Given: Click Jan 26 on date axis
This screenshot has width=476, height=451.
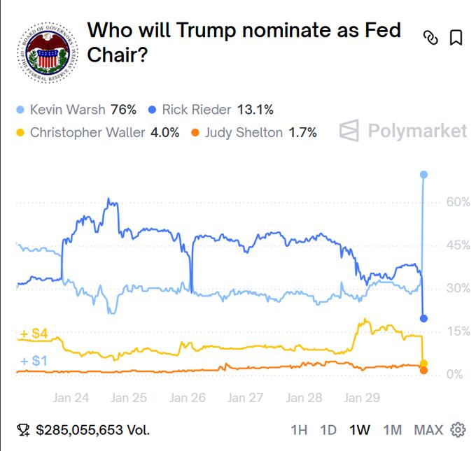Looking at the screenshot, I should (x=188, y=398).
